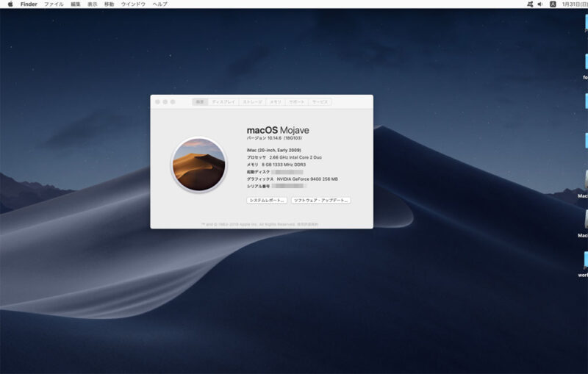Click the date 1月31日 in the menu bar
Screen dimensions: 588x374
pos(575,4)
